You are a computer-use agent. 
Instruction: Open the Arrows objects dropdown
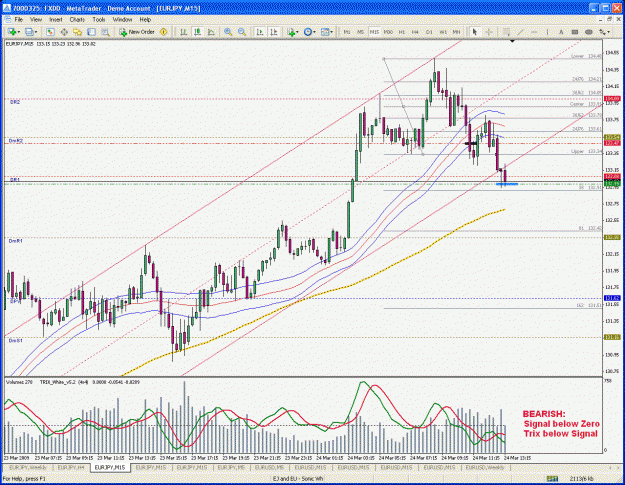(x=605, y=32)
